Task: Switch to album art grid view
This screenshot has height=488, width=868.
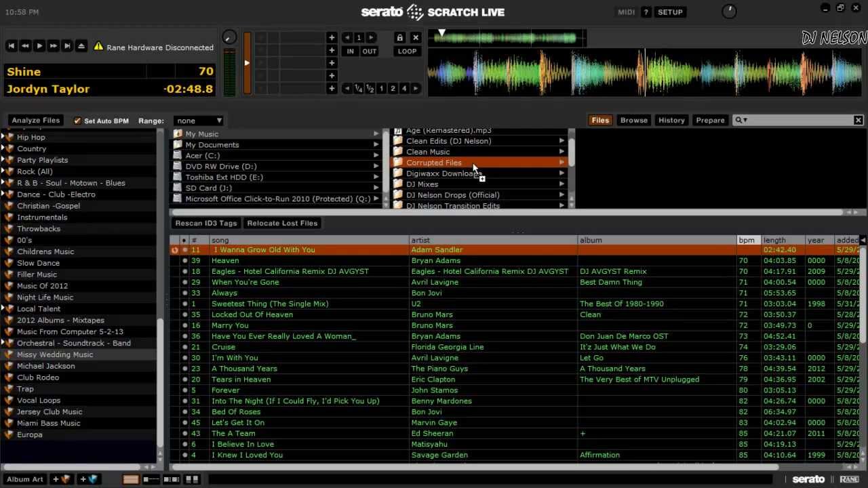Action: [x=193, y=479]
